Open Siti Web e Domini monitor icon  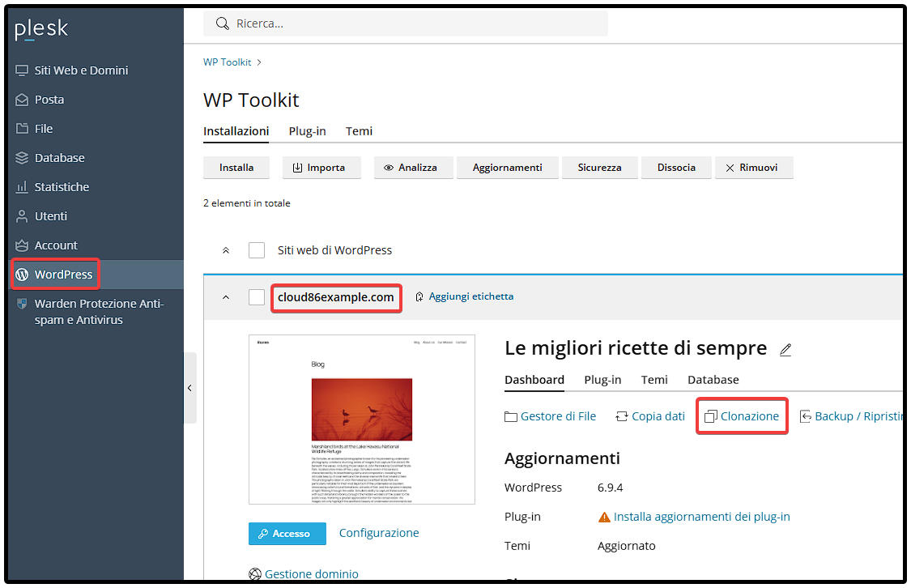pyautogui.click(x=22, y=70)
